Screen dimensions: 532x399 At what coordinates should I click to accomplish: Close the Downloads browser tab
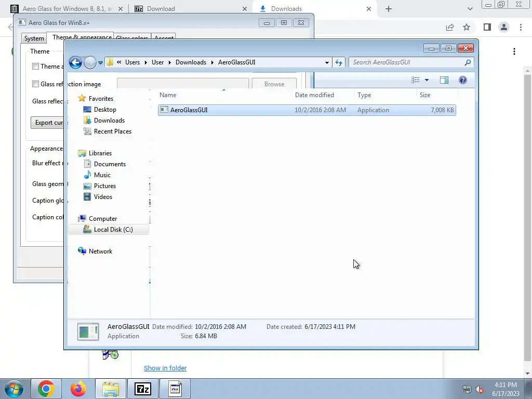coord(369,9)
